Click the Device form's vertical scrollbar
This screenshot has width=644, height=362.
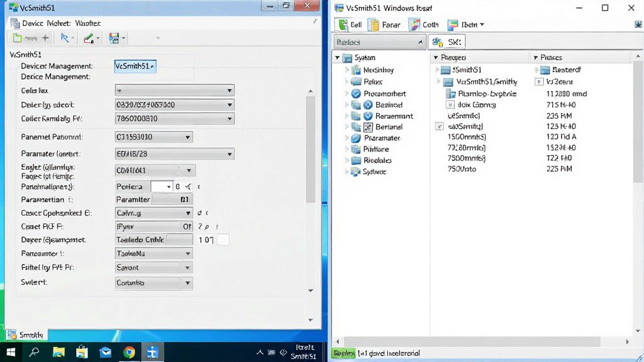point(311,149)
